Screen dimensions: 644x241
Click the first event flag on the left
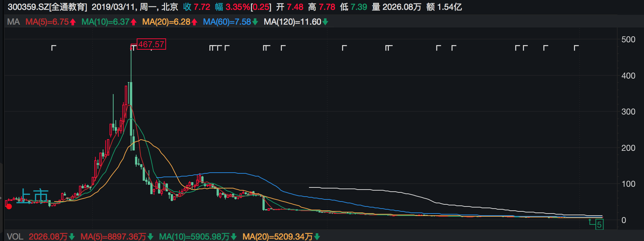pyautogui.click(x=54, y=48)
